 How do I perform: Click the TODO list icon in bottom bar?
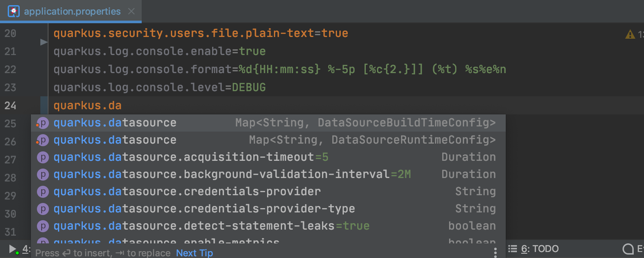(512, 249)
